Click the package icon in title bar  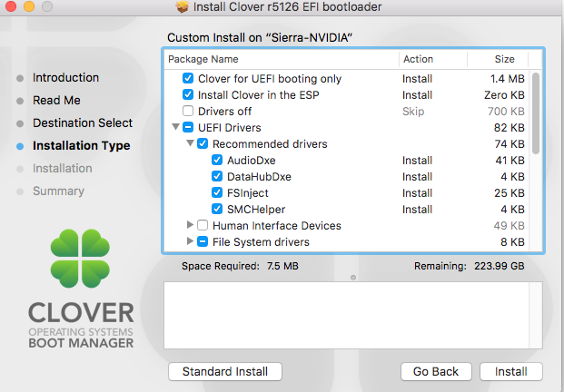183,6
